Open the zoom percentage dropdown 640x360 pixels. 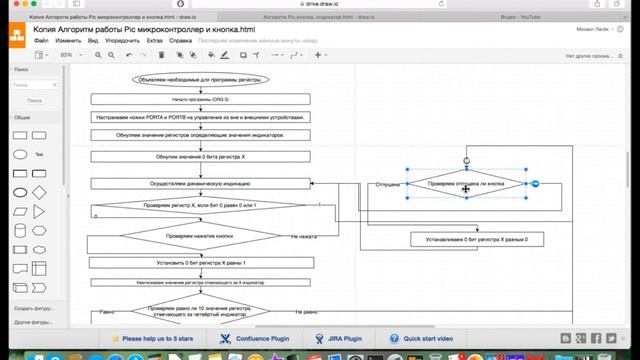(71, 55)
